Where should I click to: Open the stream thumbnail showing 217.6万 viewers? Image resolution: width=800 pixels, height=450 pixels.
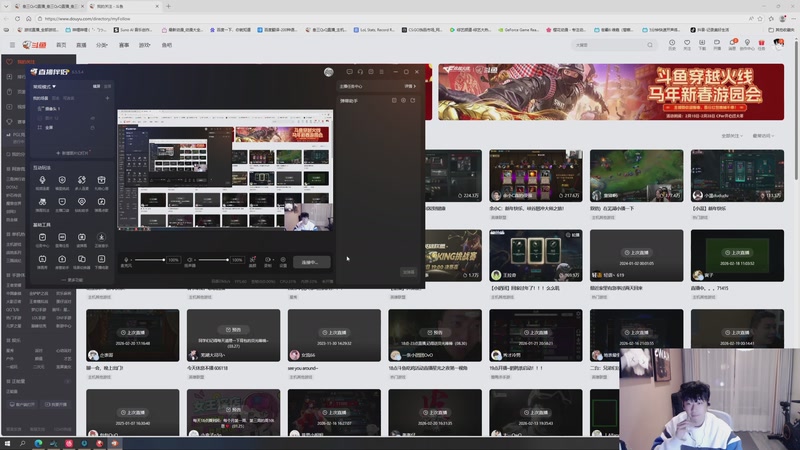pos(536,176)
